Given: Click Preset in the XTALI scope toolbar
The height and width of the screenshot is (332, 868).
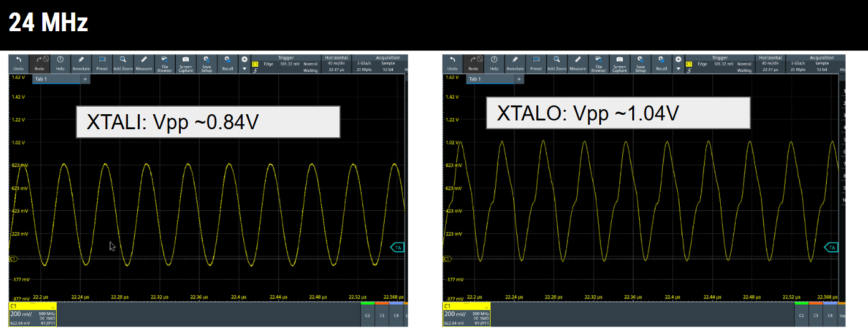Looking at the screenshot, I should (x=102, y=63).
